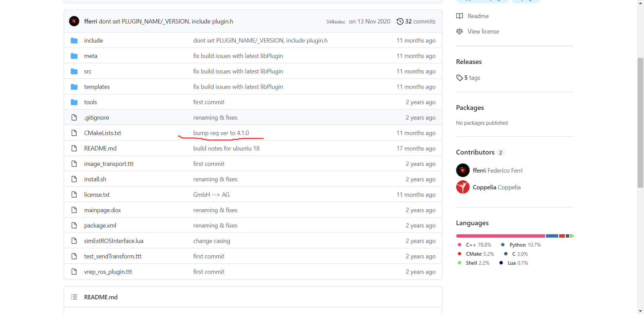Click pink C++ segment of language bar
This screenshot has height=314, width=644.
500,236
